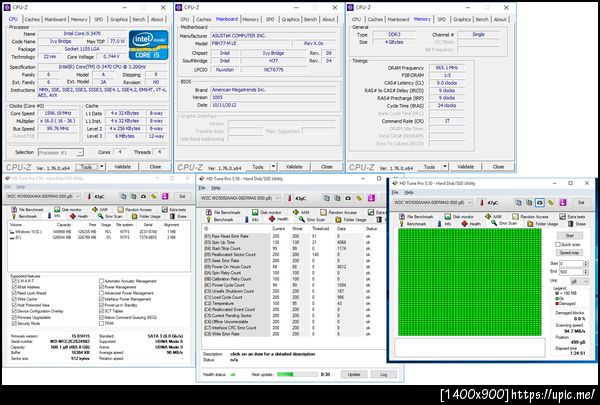
Task: Switch to Caches tab in CPU-Z CPU window
Action: (x=32, y=19)
